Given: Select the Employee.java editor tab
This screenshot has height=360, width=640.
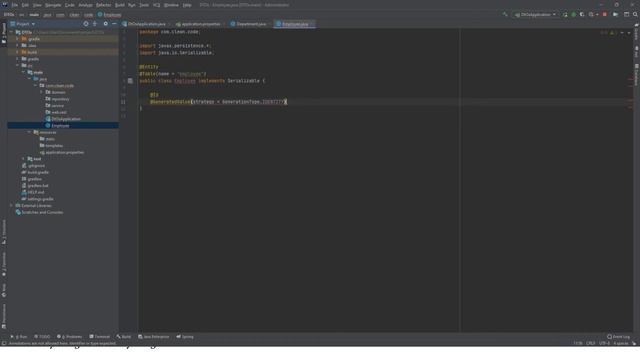Looking at the screenshot, I should click(295, 24).
